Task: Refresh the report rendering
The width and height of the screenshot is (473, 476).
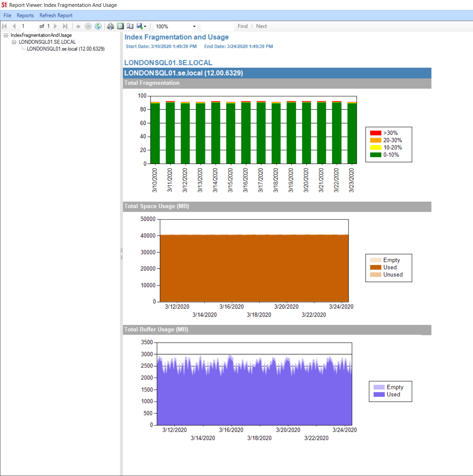Action: pos(98,26)
